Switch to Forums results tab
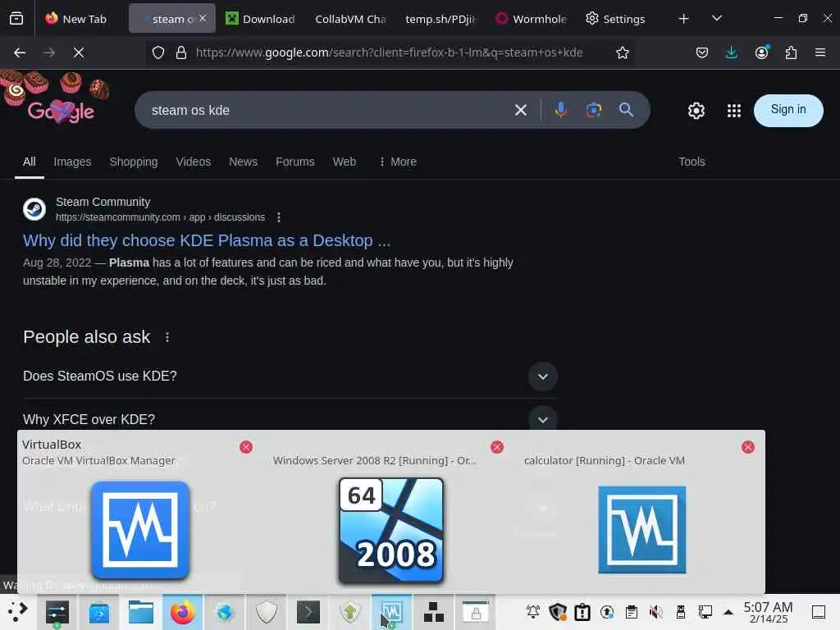Image resolution: width=840 pixels, height=630 pixels. 295,162
